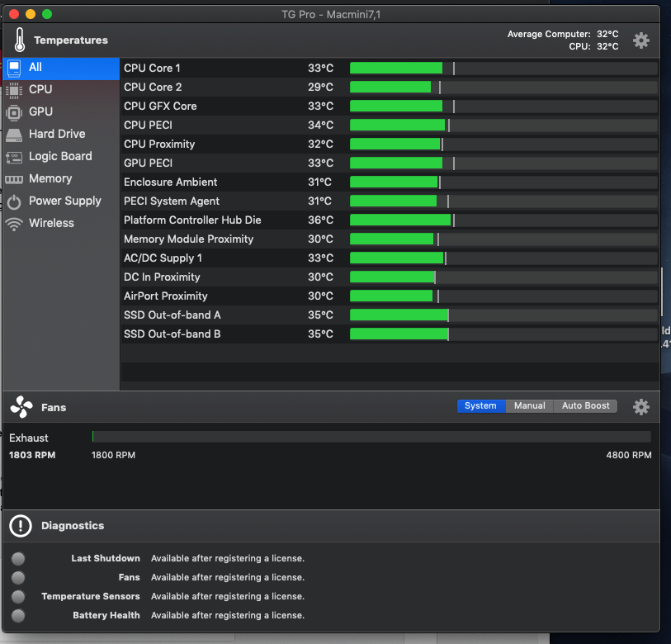Select the GPU category label
This screenshot has height=644, width=671.
41,111
